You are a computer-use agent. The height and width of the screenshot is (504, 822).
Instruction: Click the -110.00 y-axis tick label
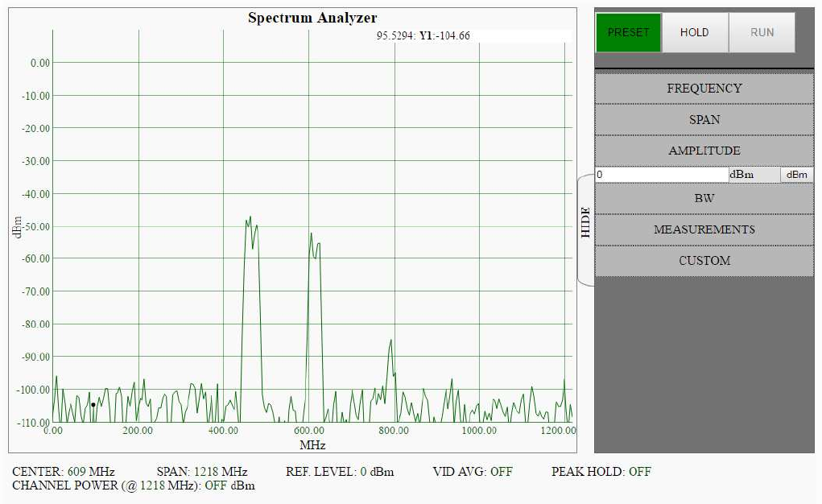tap(34, 422)
